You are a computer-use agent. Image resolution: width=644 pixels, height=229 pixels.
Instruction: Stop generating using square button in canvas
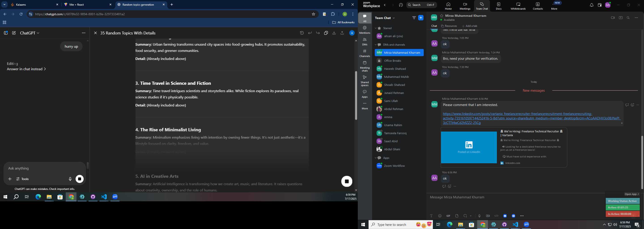click(347, 181)
